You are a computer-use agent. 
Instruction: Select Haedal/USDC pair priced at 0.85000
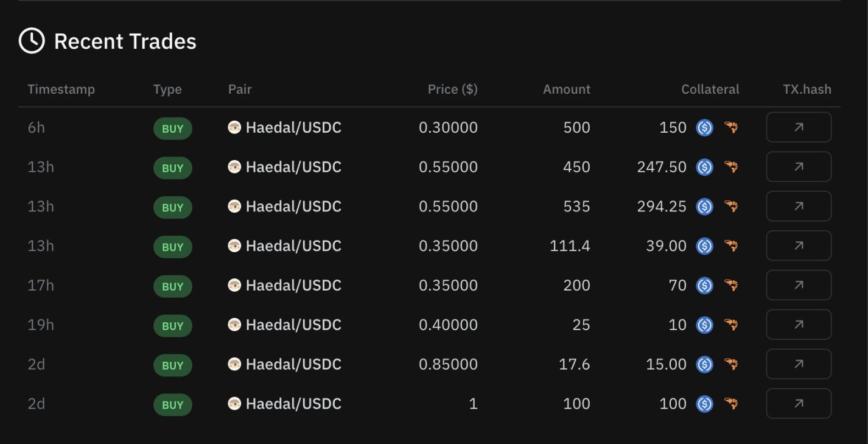[x=293, y=364]
